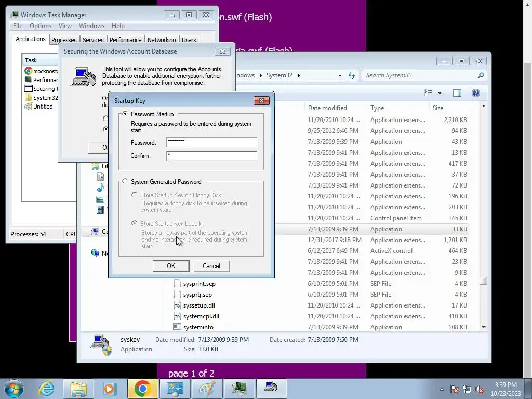Show hidden tray icons arrow
Image resolution: width=532 pixels, height=399 pixels.
[x=442, y=389]
